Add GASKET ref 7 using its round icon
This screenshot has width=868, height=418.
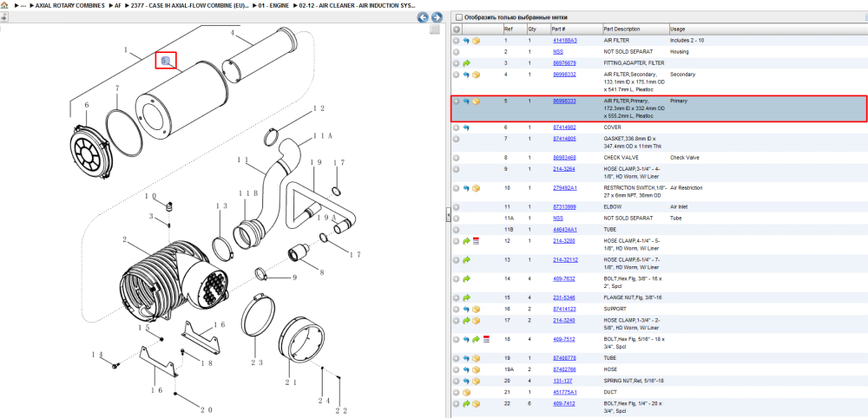(x=457, y=139)
